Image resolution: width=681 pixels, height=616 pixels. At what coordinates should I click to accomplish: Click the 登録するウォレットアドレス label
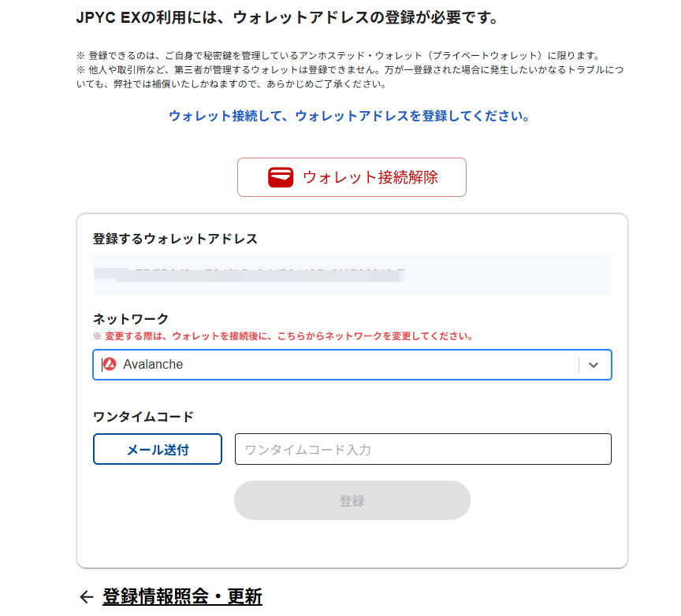175,239
